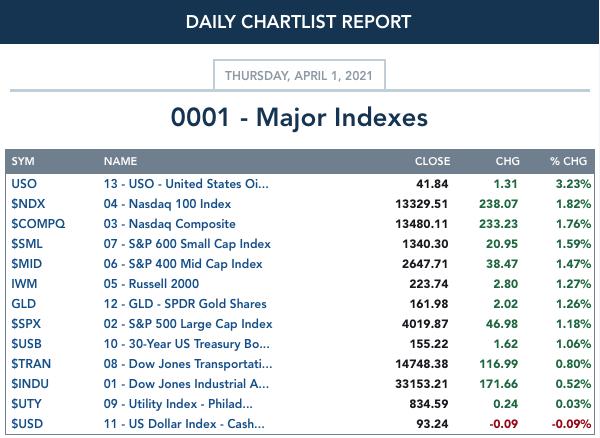Open GLD - SPDR Gold Shares link
The height and width of the screenshot is (438, 600).
point(185,304)
